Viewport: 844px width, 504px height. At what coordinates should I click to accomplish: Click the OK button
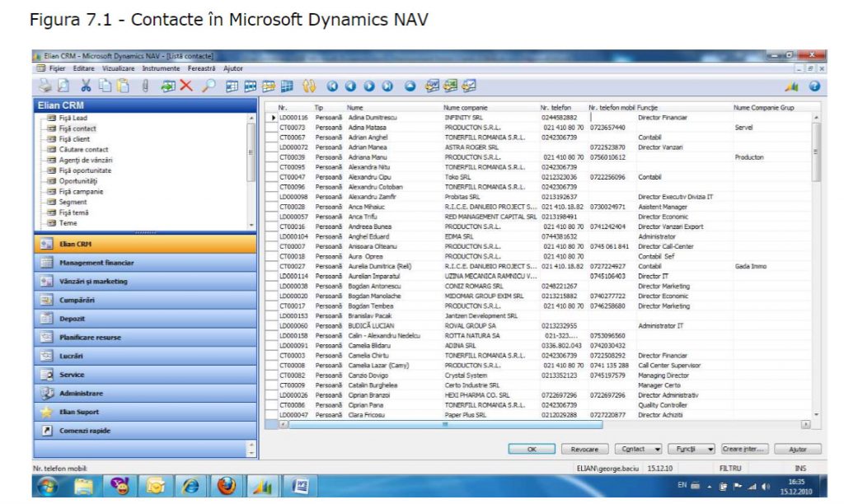pyautogui.click(x=532, y=449)
